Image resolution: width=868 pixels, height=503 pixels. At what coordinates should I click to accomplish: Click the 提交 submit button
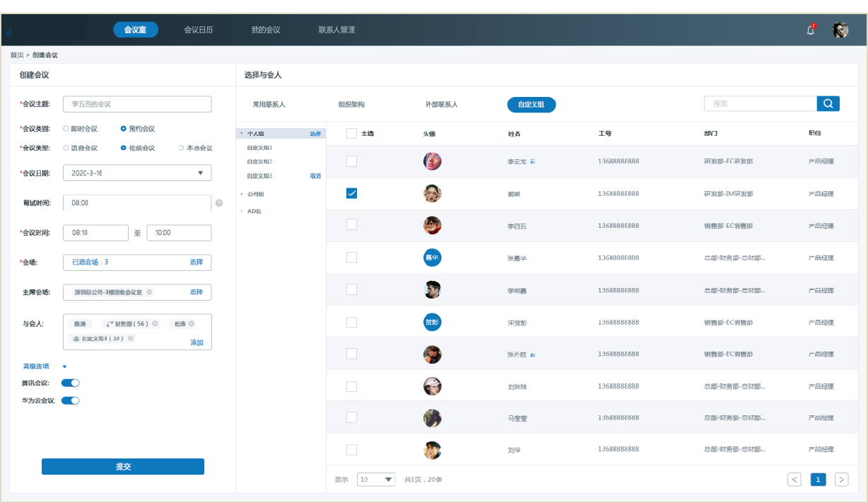123,467
